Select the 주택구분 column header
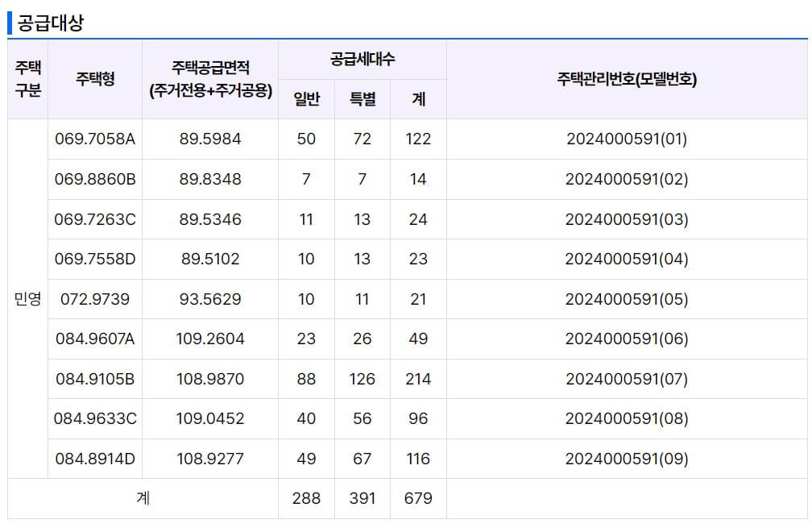The height and width of the screenshot is (532, 812). [x=27, y=77]
